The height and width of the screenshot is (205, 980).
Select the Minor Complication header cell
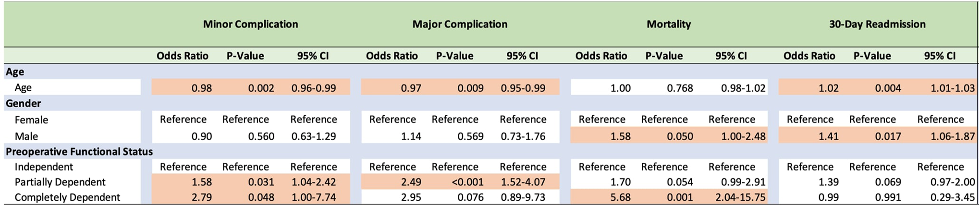(x=250, y=24)
